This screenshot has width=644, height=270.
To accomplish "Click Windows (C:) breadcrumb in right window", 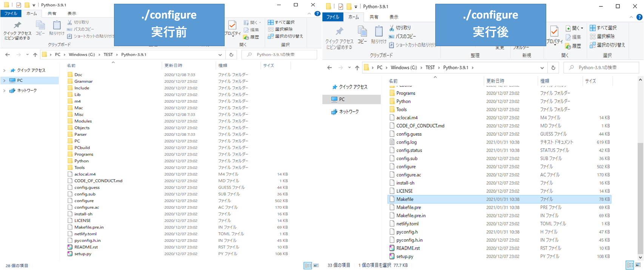I will 404,68.
